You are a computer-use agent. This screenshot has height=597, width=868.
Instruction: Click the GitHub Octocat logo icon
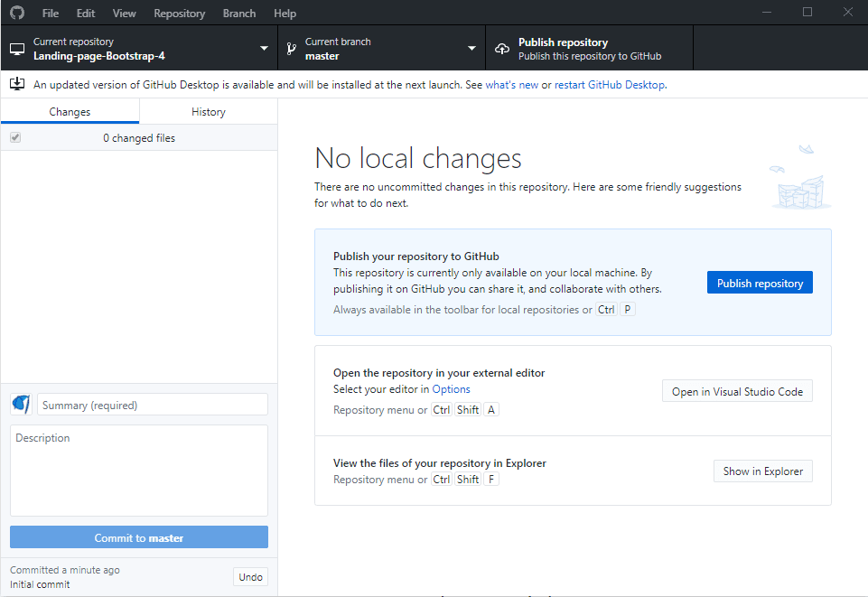point(17,13)
